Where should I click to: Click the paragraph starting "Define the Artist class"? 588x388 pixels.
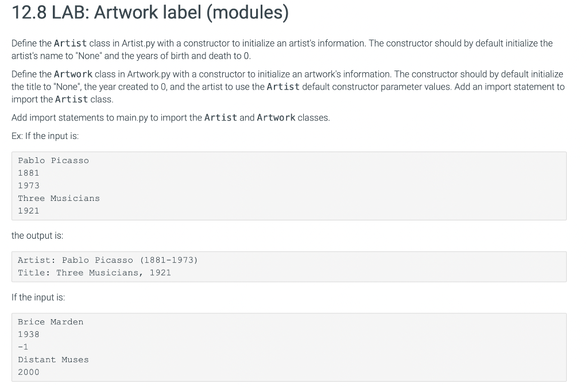coord(281,50)
